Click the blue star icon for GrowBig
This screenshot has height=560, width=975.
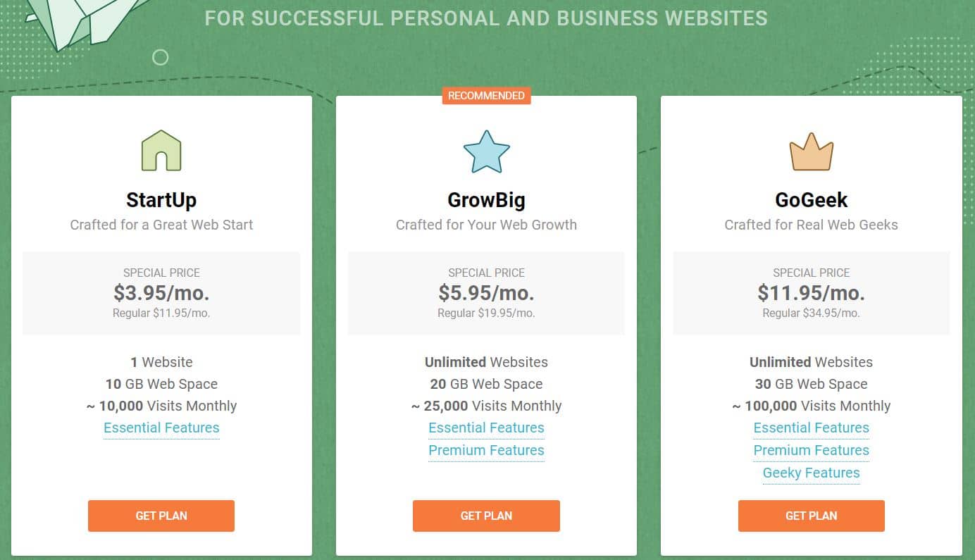pyautogui.click(x=486, y=151)
